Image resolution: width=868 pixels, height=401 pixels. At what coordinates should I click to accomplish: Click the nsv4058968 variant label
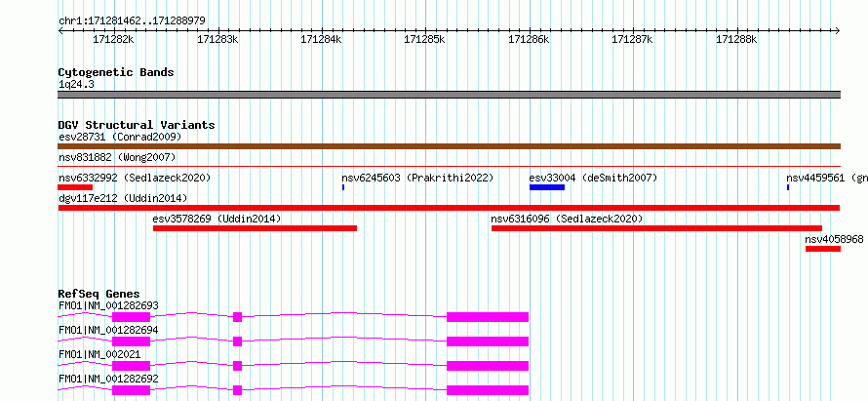coord(834,239)
